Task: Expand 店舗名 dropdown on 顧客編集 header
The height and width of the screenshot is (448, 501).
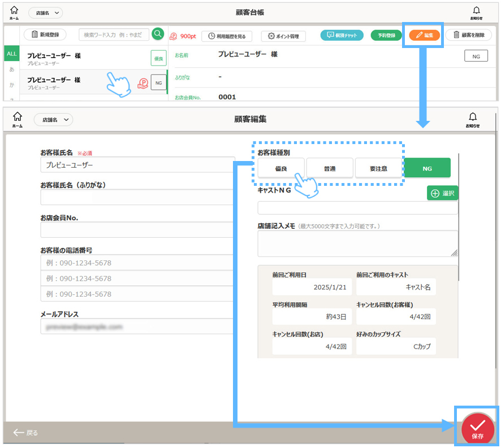Action: (54, 120)
